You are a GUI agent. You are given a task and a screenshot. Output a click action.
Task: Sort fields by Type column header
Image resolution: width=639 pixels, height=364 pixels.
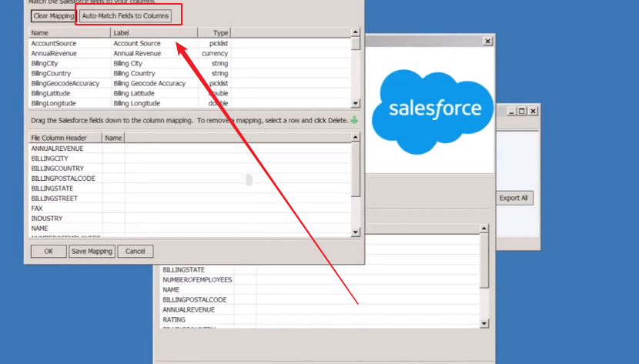(x=214, y=33)
